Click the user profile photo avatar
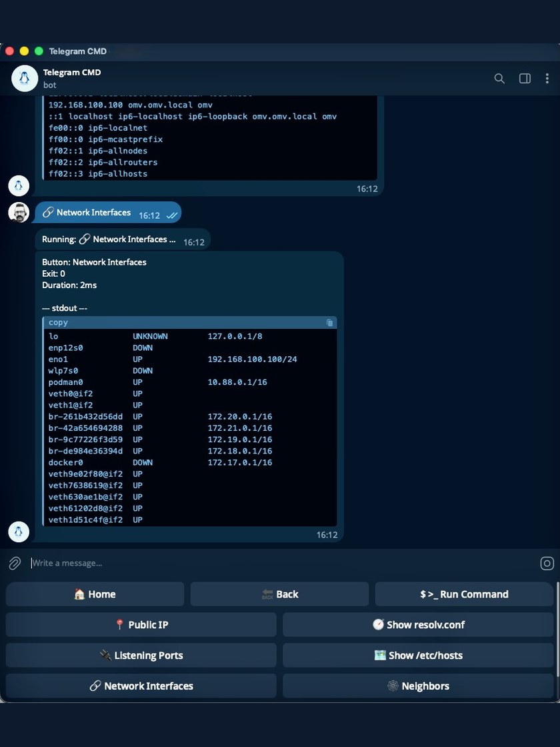Image resolution: width=560 pixels, height=747 pixels. (19, 213)
